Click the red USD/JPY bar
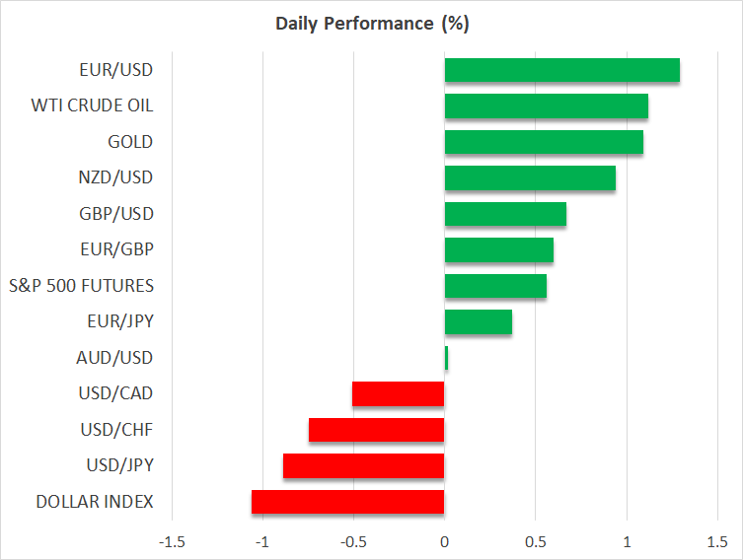The height and width of the screenshot is (560, 743). [x=363, y=465]
